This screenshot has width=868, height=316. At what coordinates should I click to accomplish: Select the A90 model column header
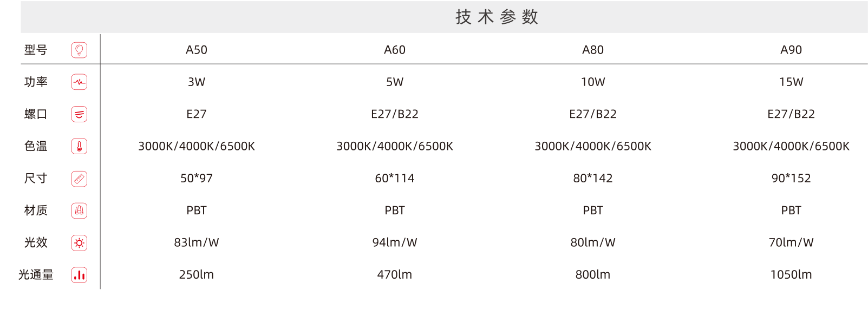[791, 50]
